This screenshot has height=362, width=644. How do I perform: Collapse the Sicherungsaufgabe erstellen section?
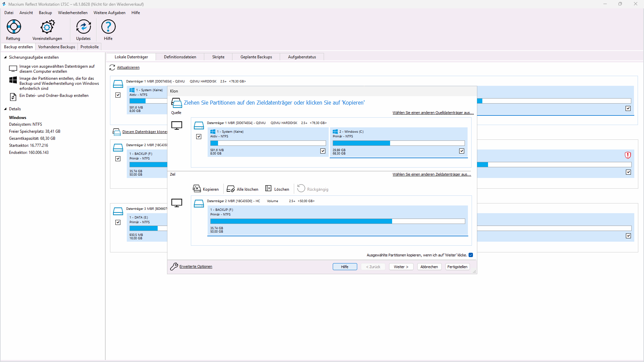point(5,57)
